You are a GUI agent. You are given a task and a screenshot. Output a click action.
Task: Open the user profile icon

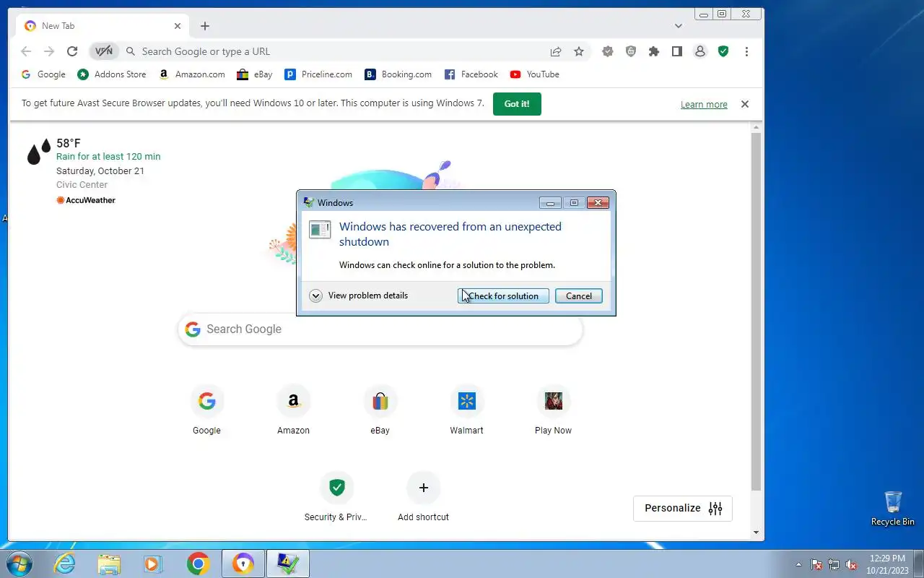[700, 51]
